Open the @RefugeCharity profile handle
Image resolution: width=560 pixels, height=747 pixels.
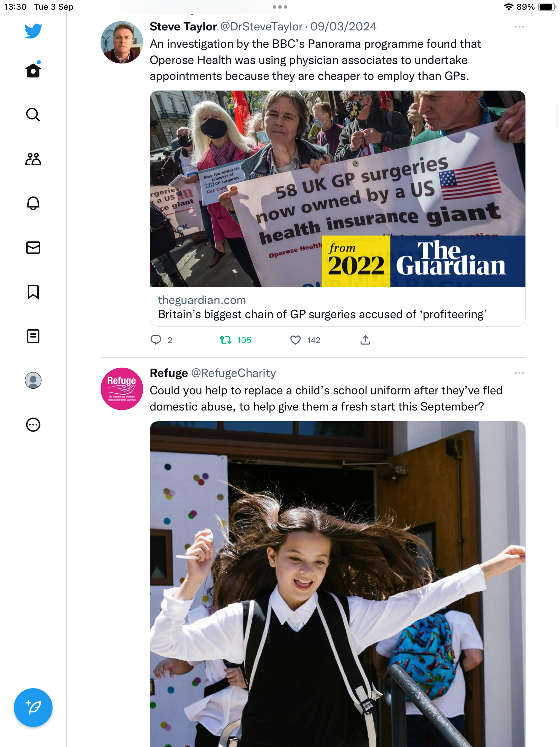point(234,373)
